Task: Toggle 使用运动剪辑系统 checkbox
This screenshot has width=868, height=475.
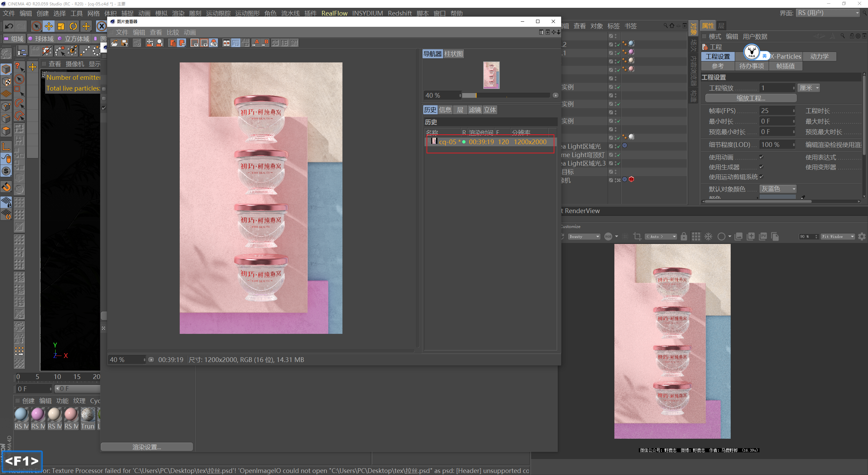Action: point(761,177)
